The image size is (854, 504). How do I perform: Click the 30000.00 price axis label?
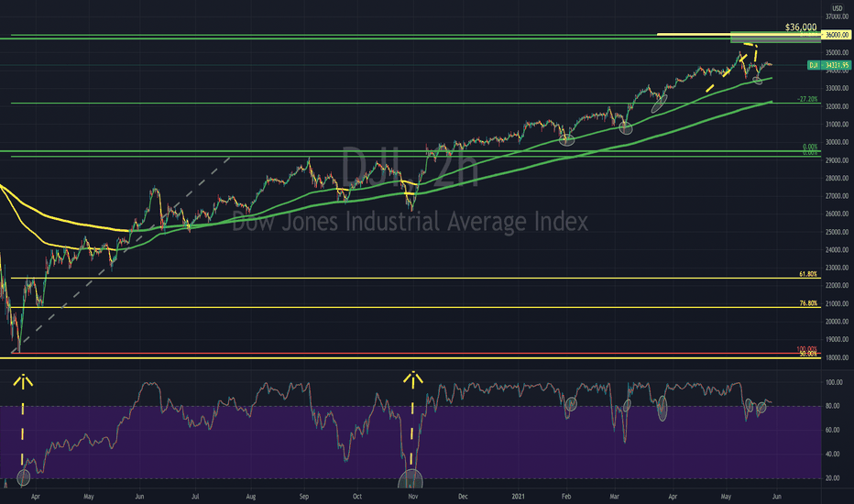[838, 143]
